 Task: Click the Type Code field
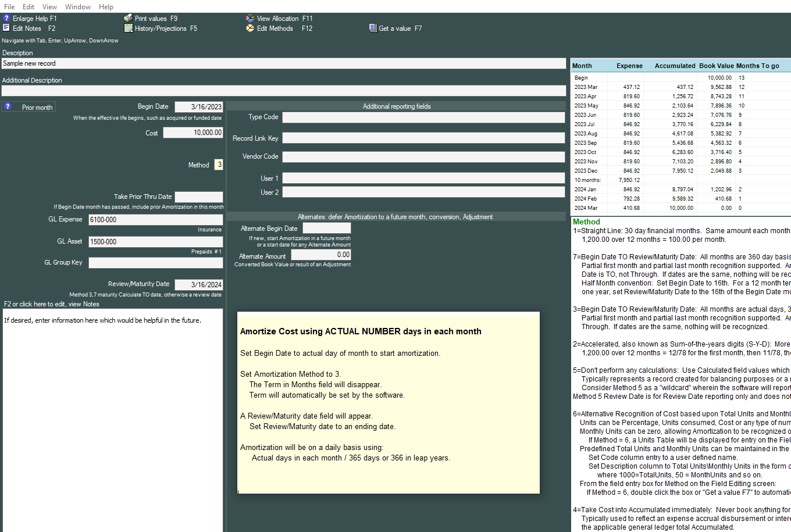[423, 117]
